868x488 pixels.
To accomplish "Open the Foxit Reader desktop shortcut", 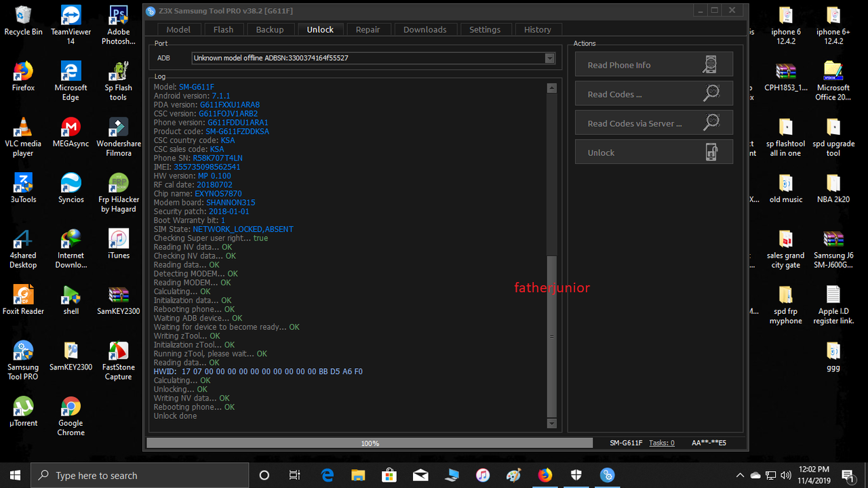I will [x=23, y=300].
